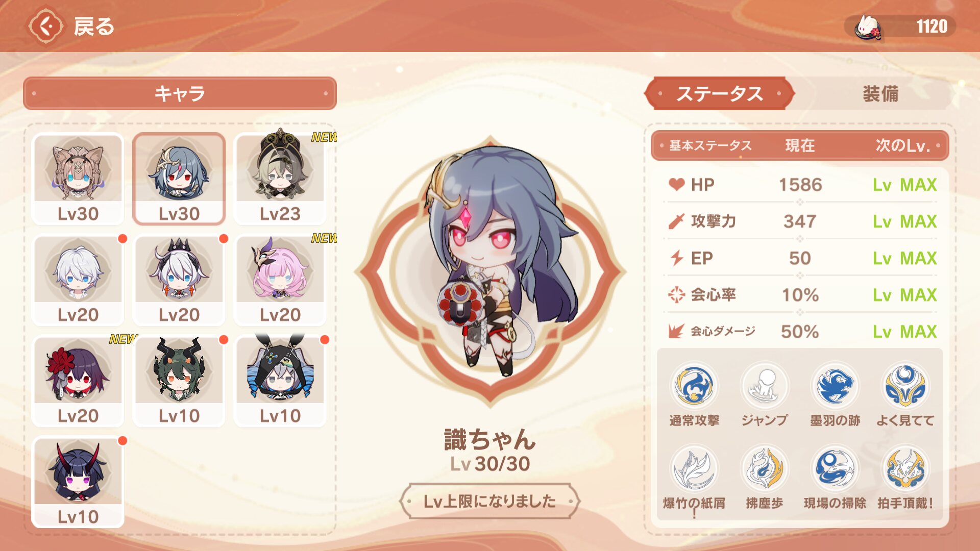This screenshot has width=980, height=551.
Task: Switch to the 装備 tab
Action: (880, 94)
